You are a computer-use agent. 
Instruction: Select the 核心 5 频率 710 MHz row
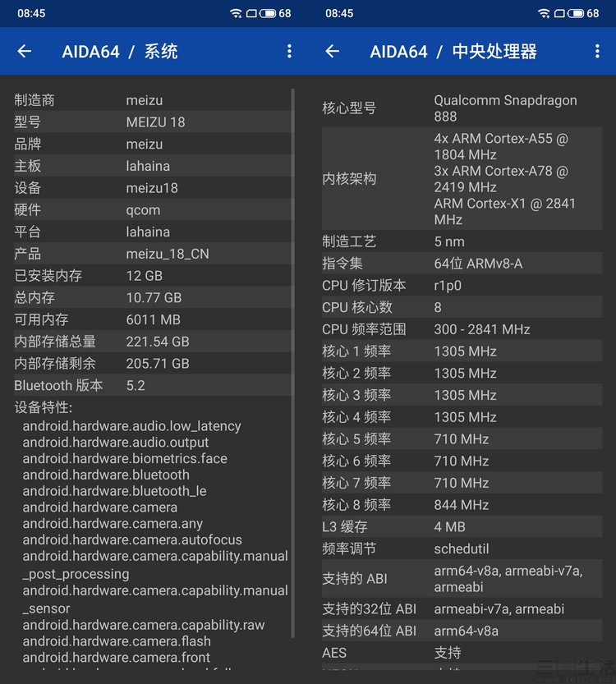pos(462,438)
